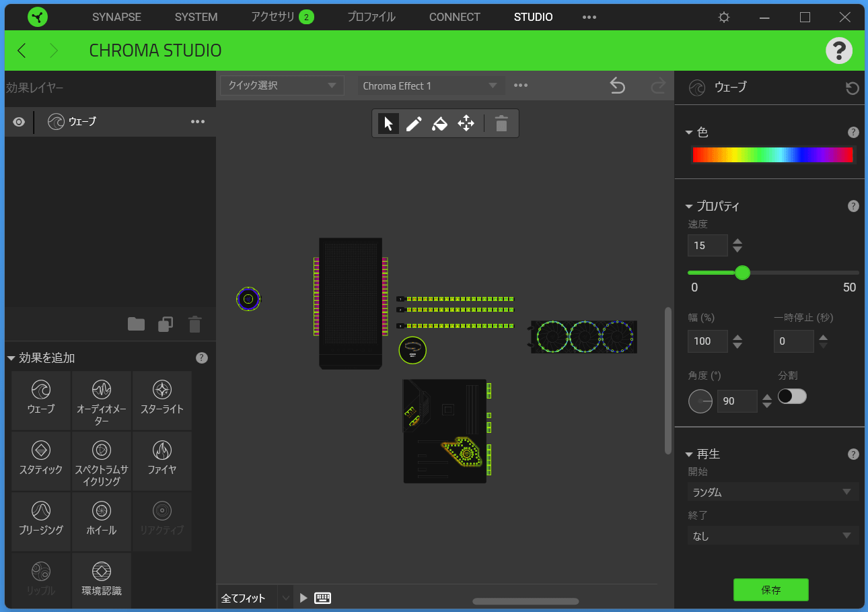868x612 pixels.
Task: Select the ウェーブ layer row
Action: (110, 122)
